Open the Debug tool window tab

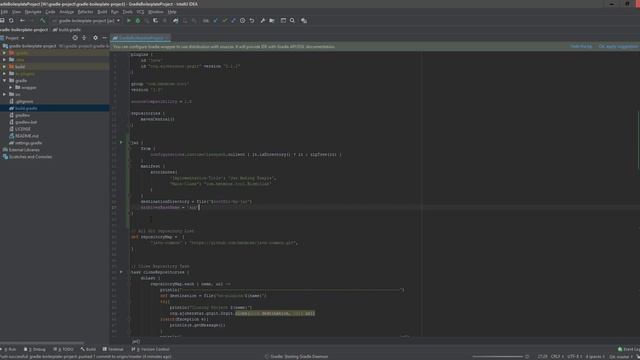pos(35,349)
